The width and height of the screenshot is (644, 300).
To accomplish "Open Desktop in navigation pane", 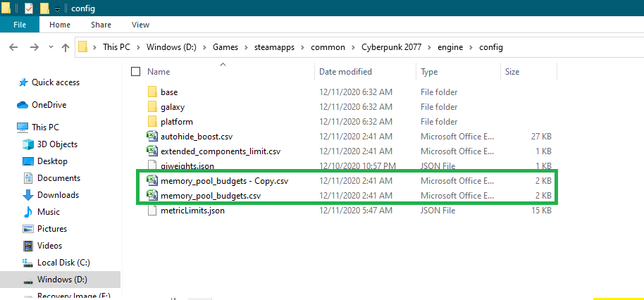I will [52, 161].
